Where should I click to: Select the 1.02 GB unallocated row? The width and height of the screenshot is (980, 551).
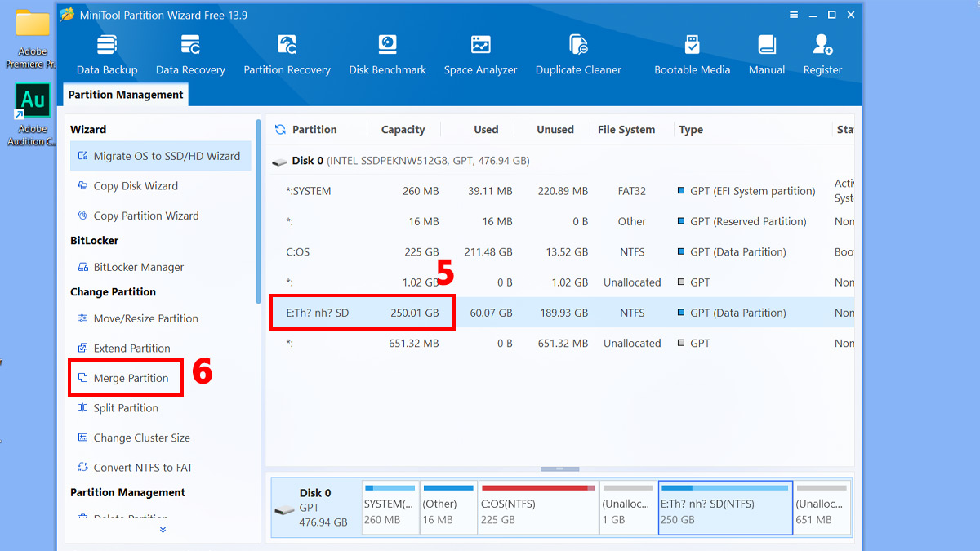pos(562,282)
